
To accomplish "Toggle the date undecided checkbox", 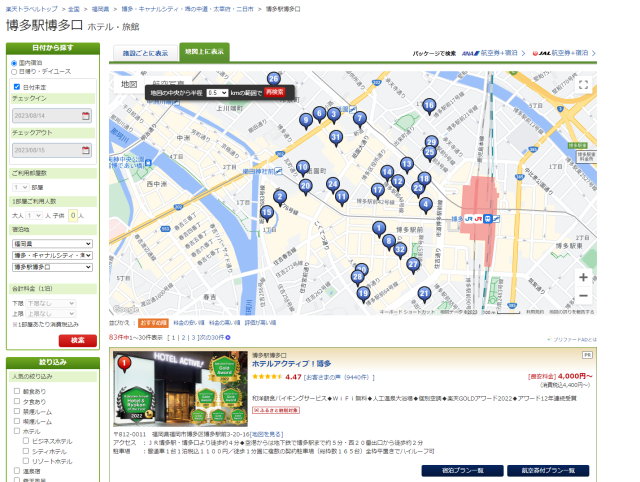I will tap(17, 87).
